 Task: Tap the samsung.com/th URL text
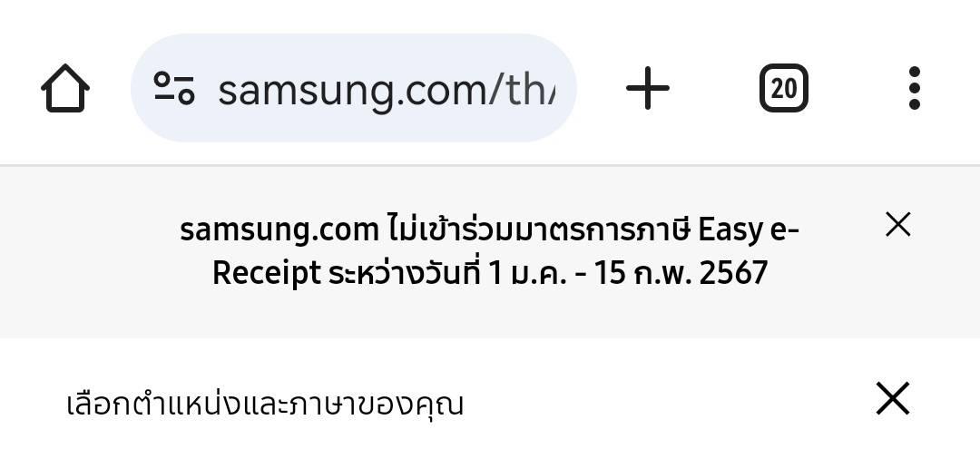point(387,91)
